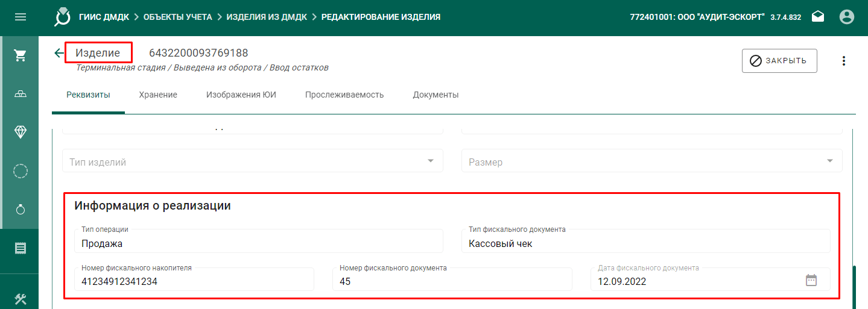Open the shopping cart sidebar icon

20,55
